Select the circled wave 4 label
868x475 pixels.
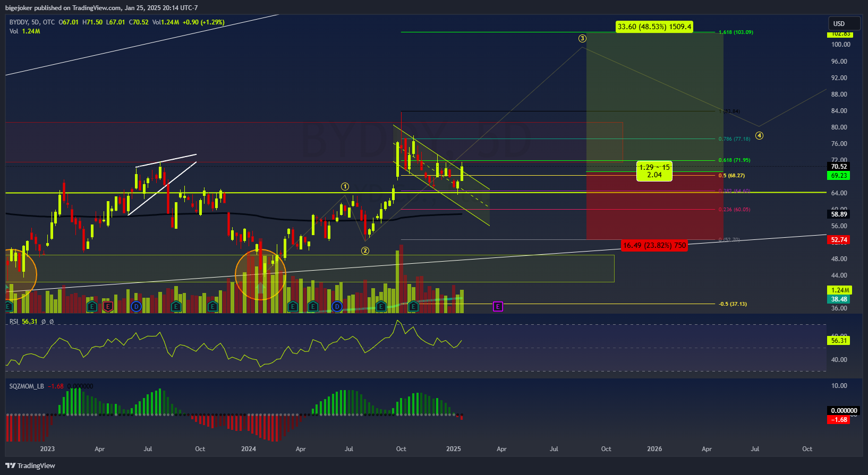[x=760, y=135]
